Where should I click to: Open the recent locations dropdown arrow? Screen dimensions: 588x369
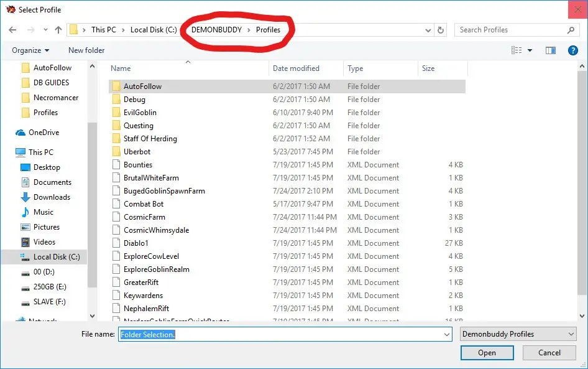(x=45, y=30)
